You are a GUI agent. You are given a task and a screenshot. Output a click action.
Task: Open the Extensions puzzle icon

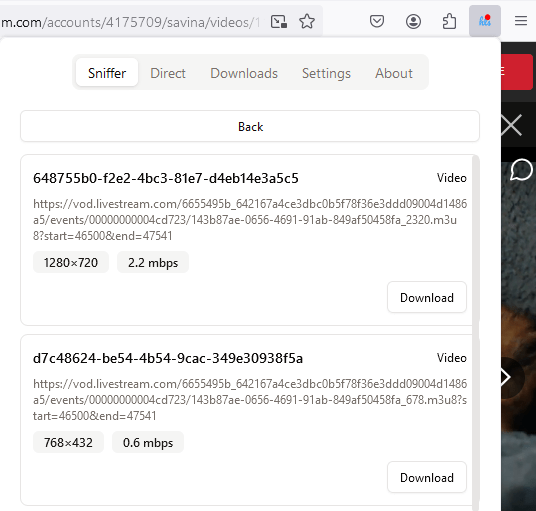click(x=449, y=22)
